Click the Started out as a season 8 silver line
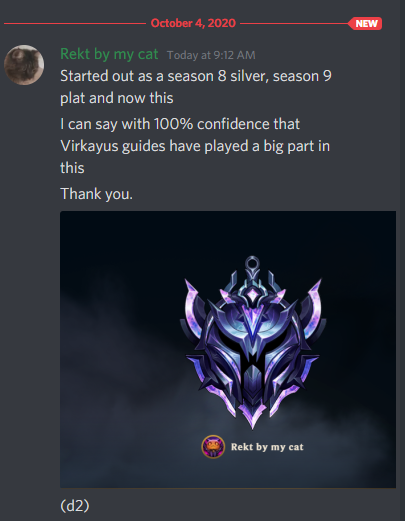The image size is (405, 521). click(196, 76)
